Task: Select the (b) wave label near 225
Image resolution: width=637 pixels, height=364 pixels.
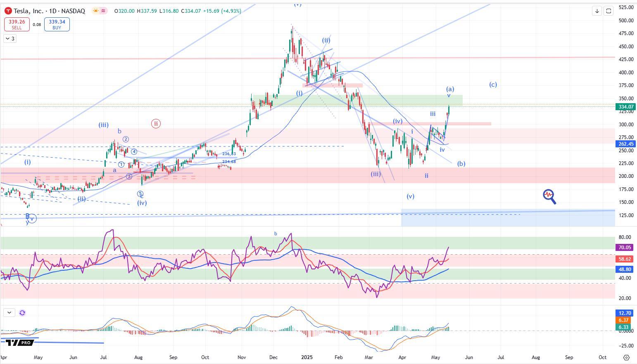Action: (461, 164)
